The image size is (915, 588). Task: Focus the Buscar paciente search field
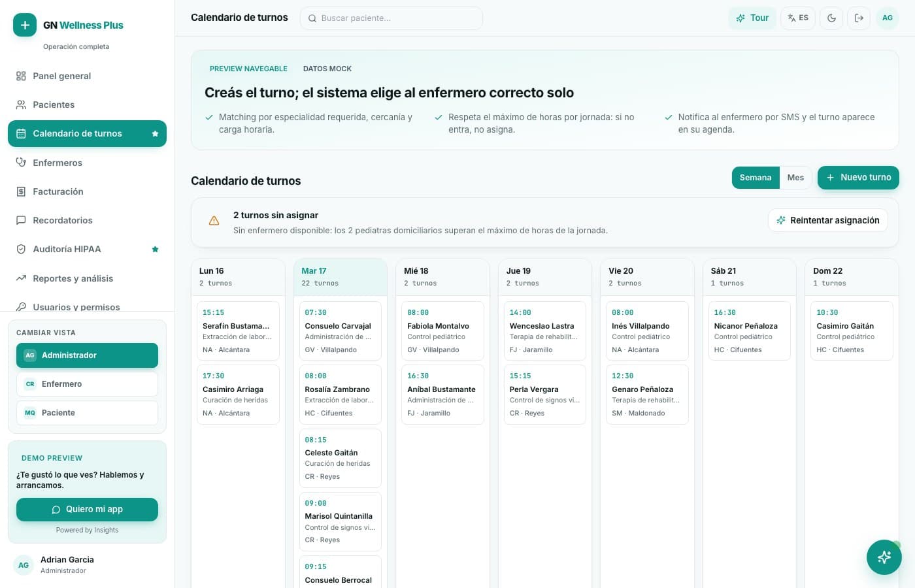tap(391, 18)
